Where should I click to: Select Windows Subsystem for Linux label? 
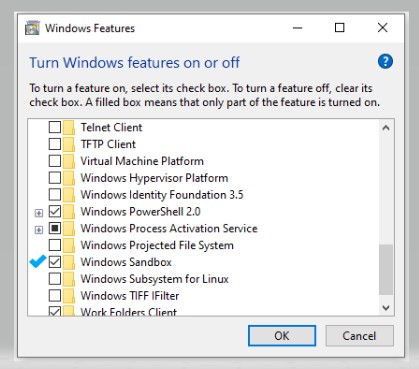[155, 279]
